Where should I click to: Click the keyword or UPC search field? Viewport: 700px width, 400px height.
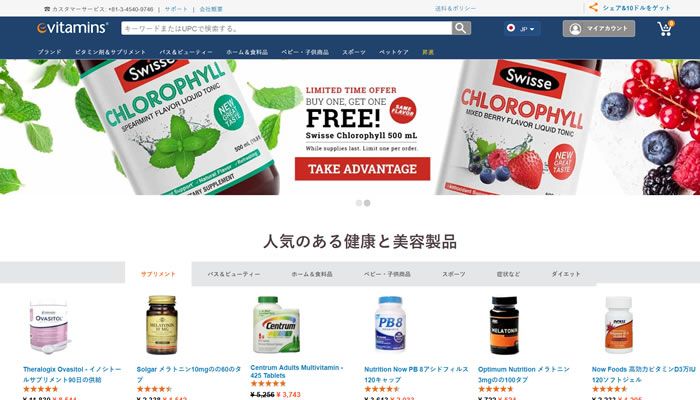point(287,29)
